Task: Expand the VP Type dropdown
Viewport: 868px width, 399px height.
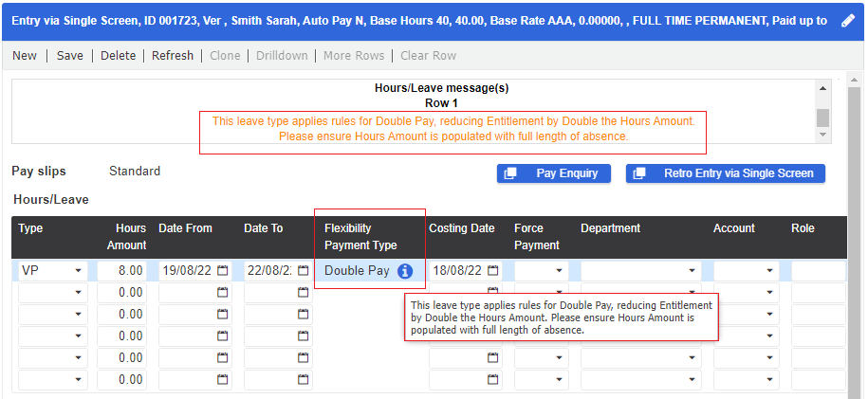Action: pyautogui.click(x=78, y=271)
